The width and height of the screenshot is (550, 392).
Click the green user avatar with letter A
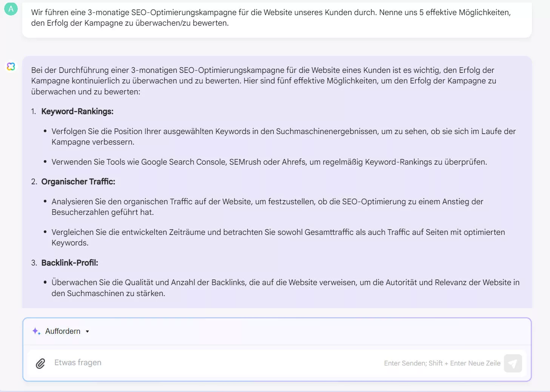click(11, 8)
